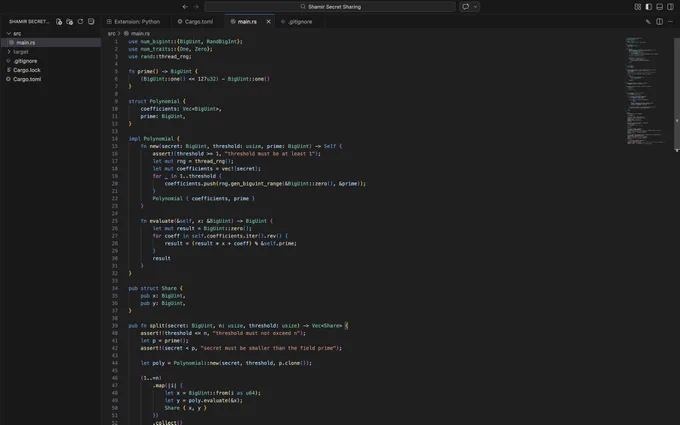This screenshot has width=680, height=425.
Task: Click the 'threshold must not exceed n' string
Action: (x=257, y=333)
